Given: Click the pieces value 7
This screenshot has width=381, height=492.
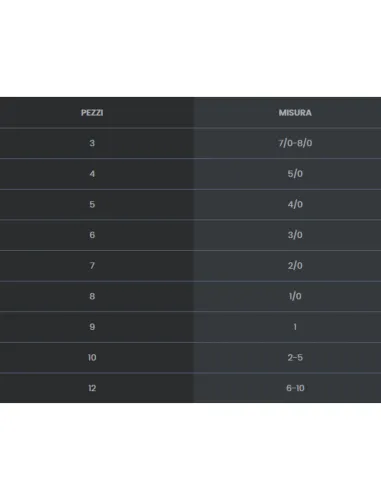Looking at the screenshot, I should pos(92,266).
